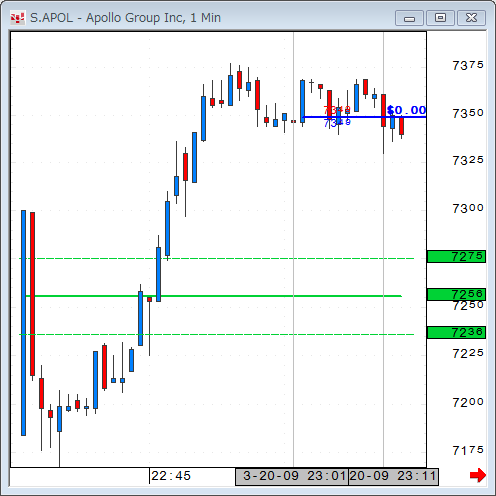Click the 7375 price scale label
This screenshot has height=496, width=496.
[468, 65]
